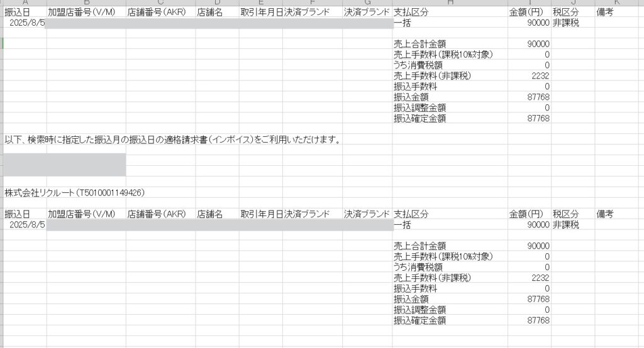The width and height of the screenshot is (644, 348).
Task: Click the upper table's 振込確定金額 amount value
Action: [539, 118]
